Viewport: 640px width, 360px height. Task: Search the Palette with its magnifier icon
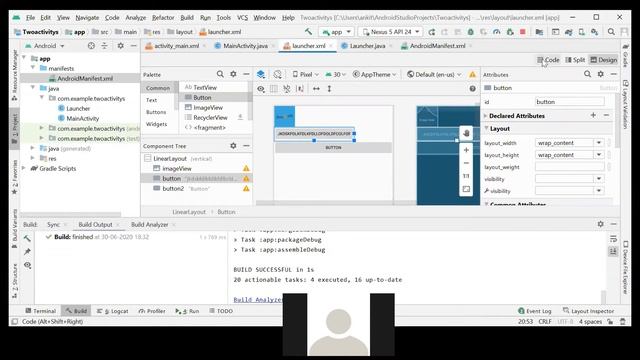[220, 74]
